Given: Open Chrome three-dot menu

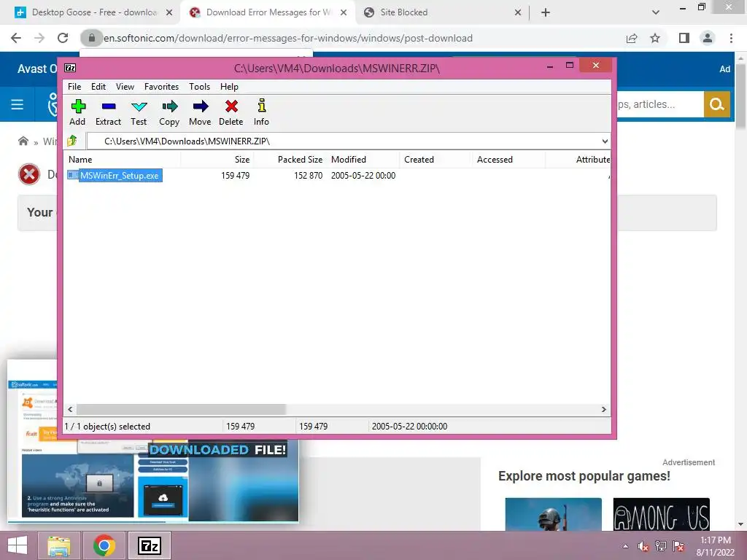Looking at the screenshot, I should [731, 38].
